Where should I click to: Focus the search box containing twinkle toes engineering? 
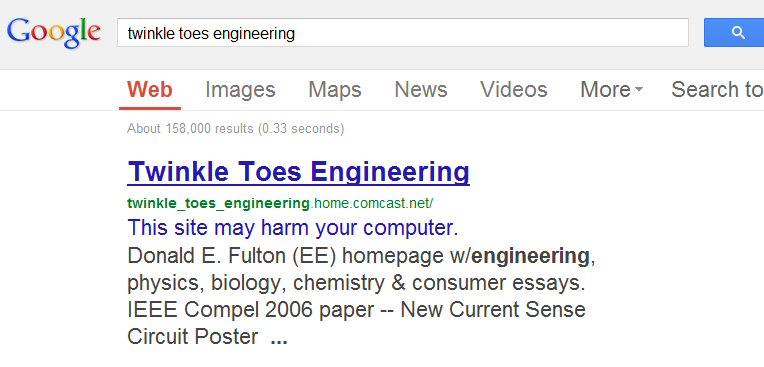click(x=402, y=33)
